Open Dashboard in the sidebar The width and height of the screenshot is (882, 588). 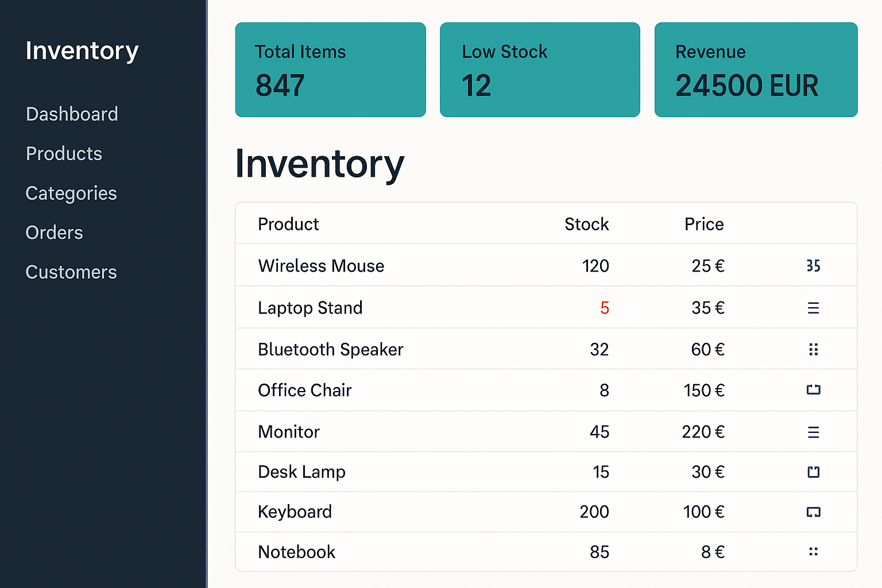pos(72,114)
